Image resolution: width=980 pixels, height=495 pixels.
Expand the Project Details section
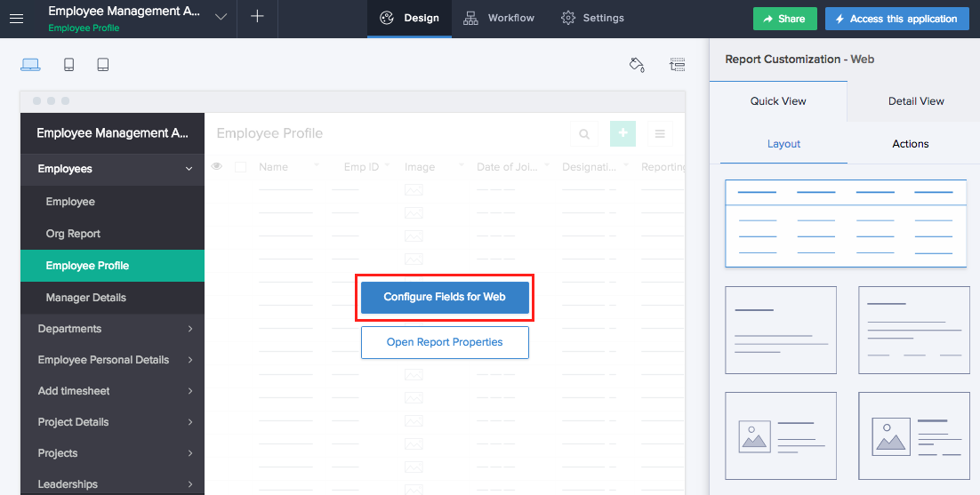click(113, 423)
